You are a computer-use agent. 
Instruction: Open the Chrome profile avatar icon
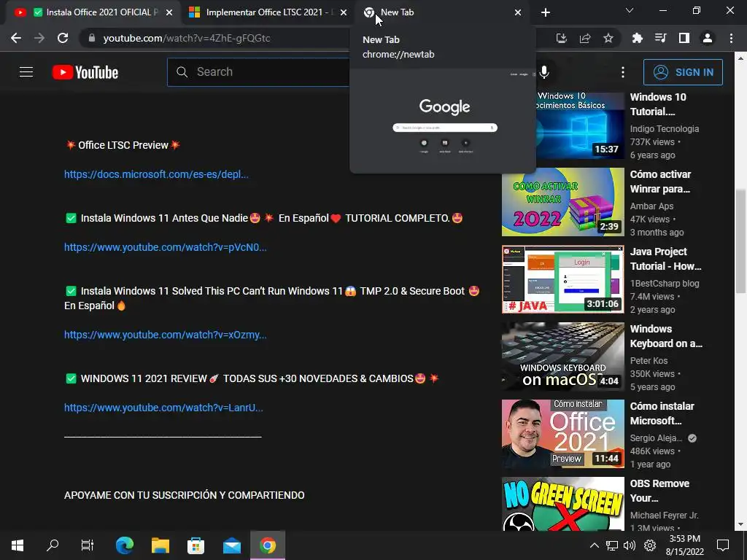click(707, 38)
